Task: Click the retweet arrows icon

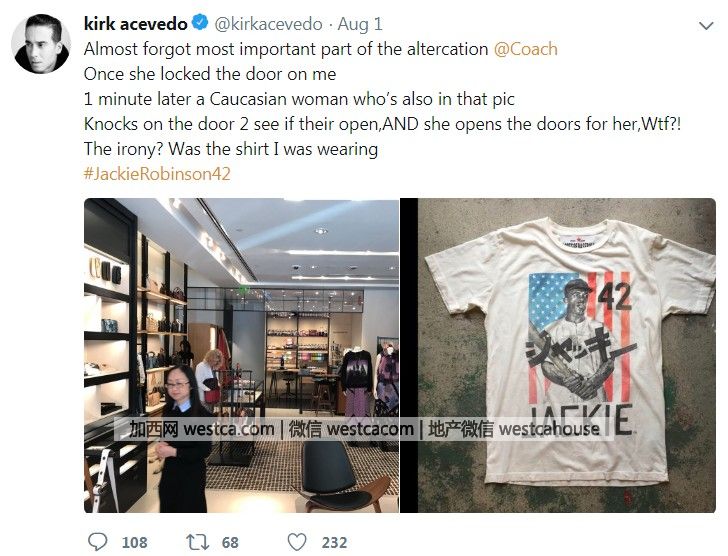Action: coord(197,542)
